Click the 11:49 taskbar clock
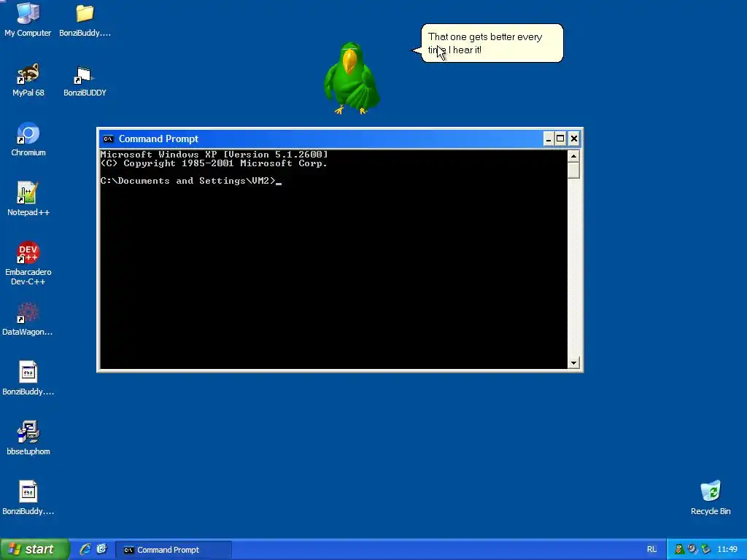Image resolution: width=747 pixels, height=560 pixels. coord(727,550)
